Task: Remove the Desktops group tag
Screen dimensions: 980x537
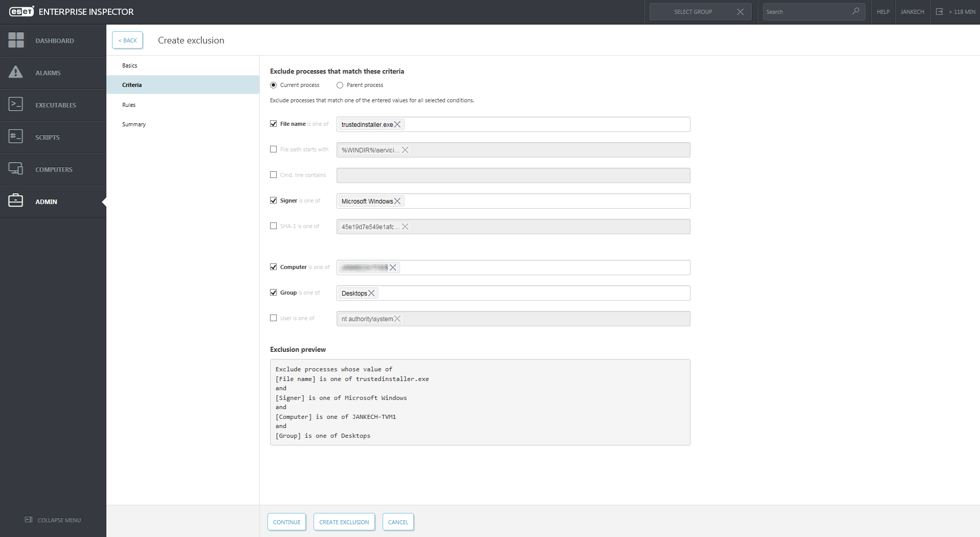Action: click(372, 293)
